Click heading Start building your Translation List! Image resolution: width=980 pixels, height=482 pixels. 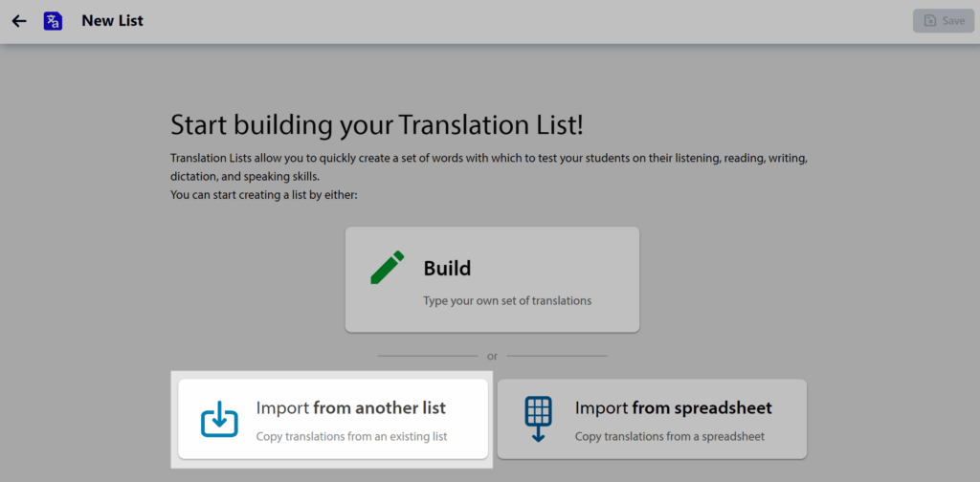377,125
